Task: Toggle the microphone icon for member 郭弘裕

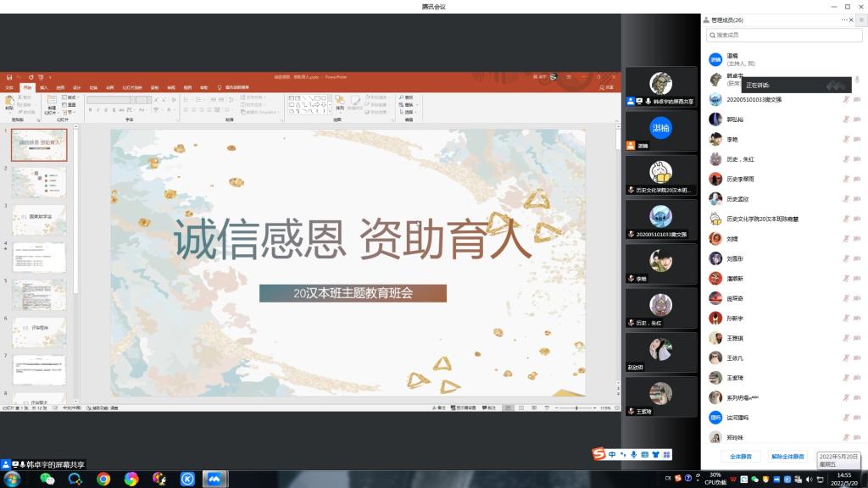Action: (845, 119)
